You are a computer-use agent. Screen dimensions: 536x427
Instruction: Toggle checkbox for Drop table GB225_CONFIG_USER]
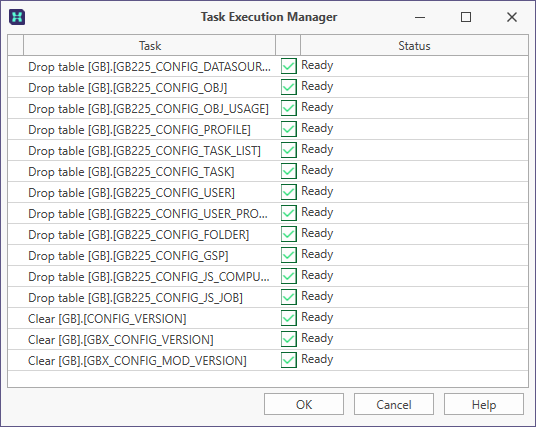(289, 192)
